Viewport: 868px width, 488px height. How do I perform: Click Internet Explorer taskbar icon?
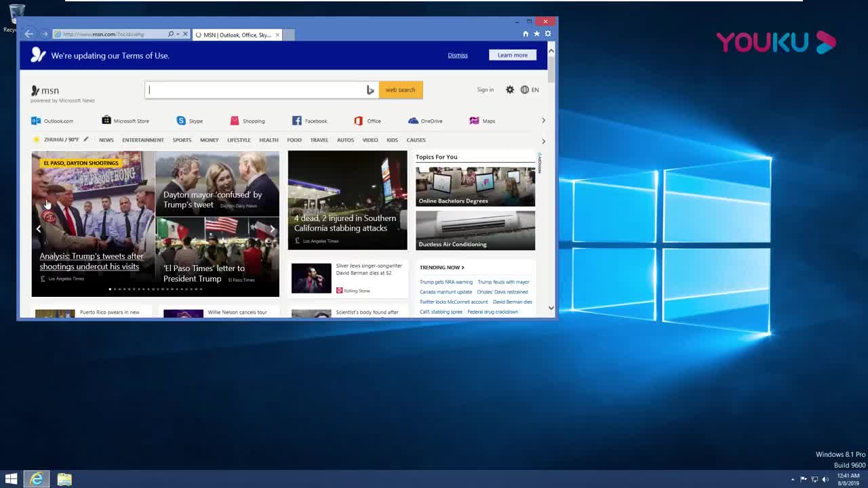pyautogui.click(x=37, y=479)
